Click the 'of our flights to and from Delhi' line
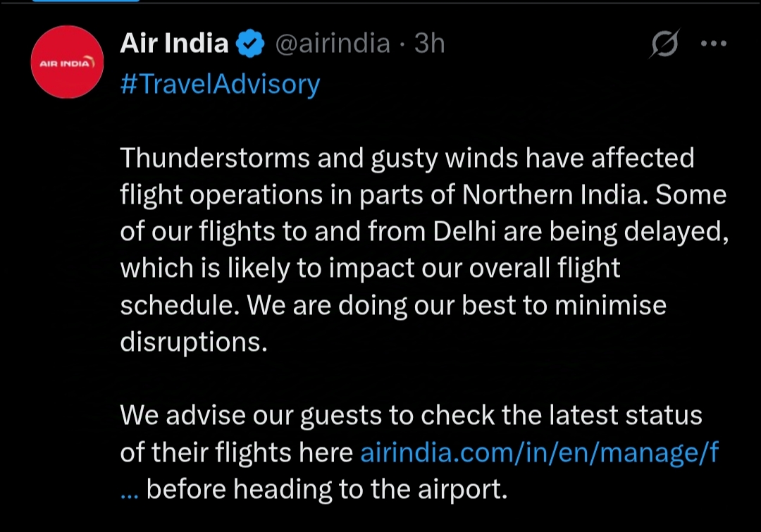Screen dimensions: 761x532 point(425,232)
